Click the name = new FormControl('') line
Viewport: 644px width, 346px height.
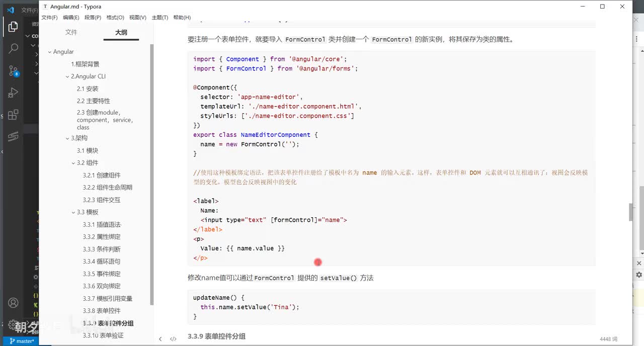click(250, 144)
